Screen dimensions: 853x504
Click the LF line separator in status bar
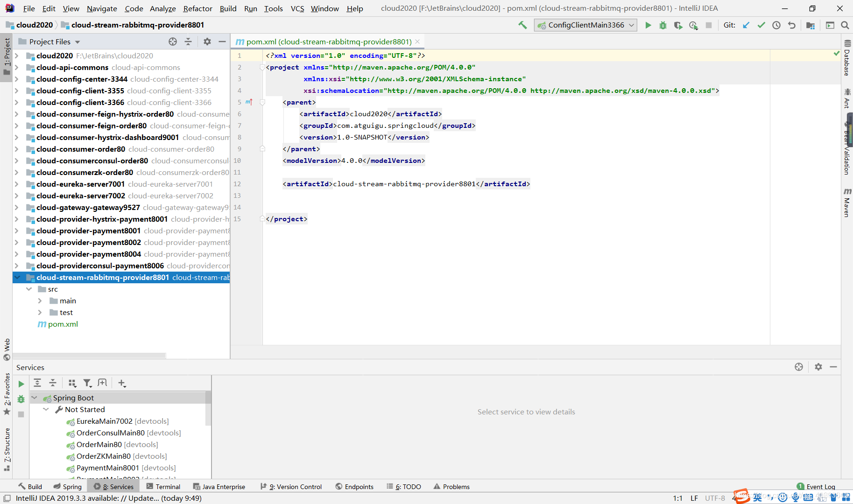(x=694, y=498)
